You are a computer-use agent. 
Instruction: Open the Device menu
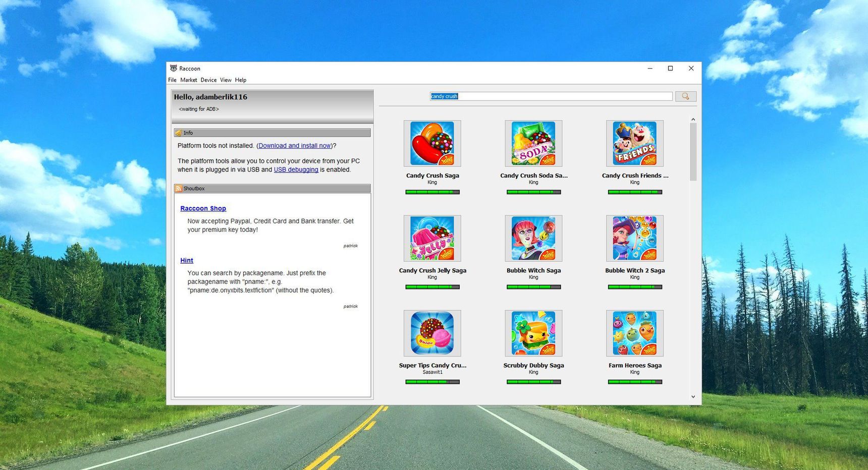pyautogui.click(x=208, y=80)
